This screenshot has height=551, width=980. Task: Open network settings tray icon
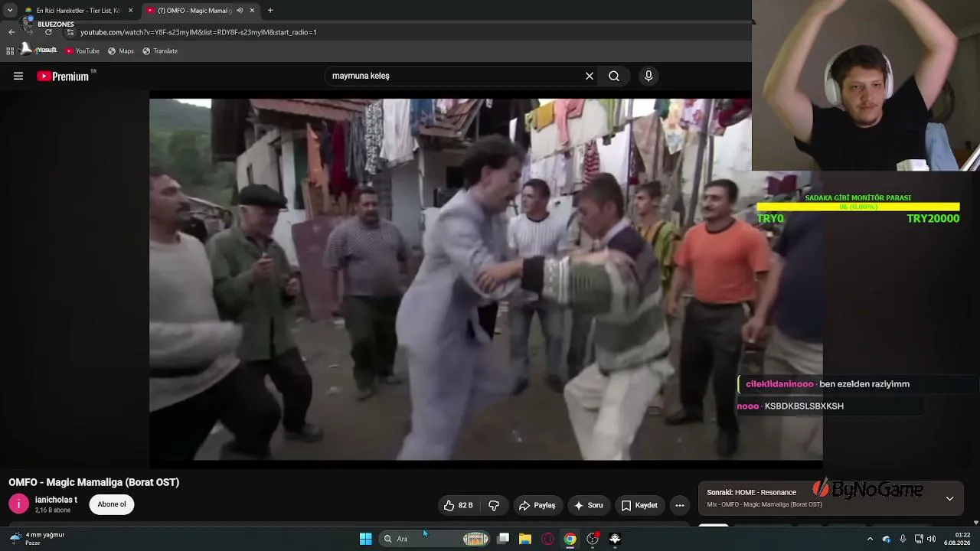(x=919, y=539)
